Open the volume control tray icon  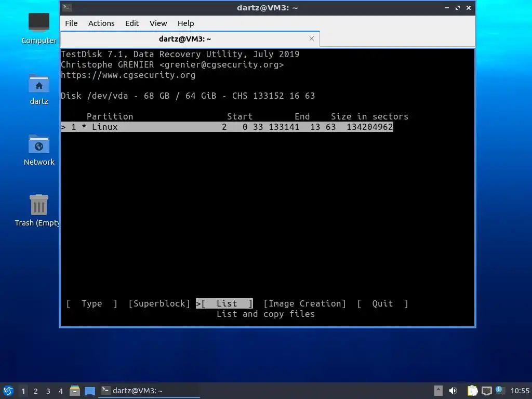pyautogui.click(x=453, y=391)
